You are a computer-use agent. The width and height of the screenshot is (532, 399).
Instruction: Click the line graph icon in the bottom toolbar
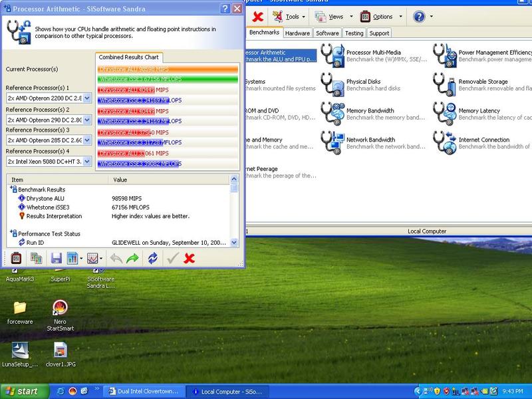[92, 259]
